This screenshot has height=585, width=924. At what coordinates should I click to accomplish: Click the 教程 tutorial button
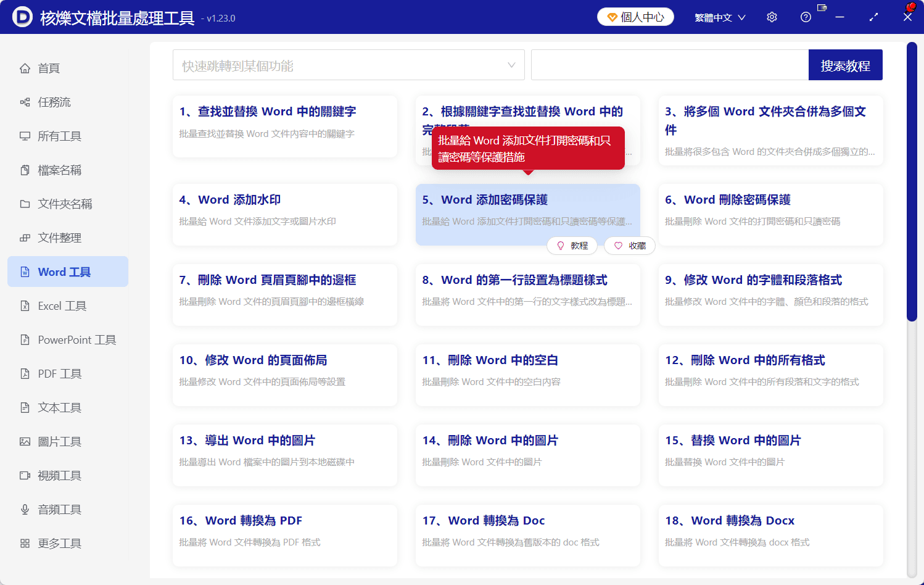pyautogui.click(x=572, y=246)
